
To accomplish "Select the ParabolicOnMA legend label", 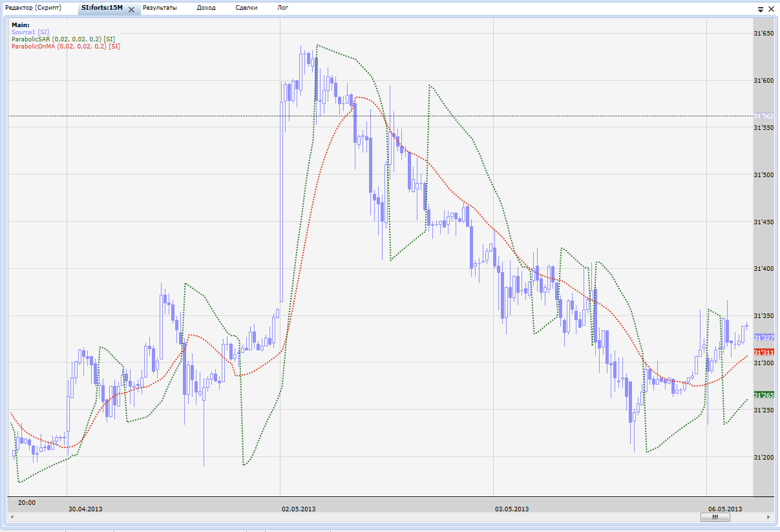I will pyautogui.click(x=65, y=46).
